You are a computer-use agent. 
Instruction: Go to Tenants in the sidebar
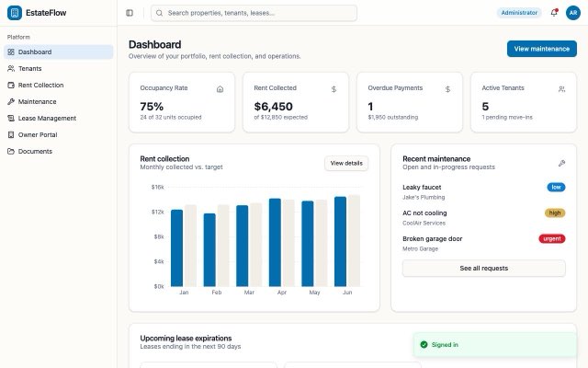point(59,68)
